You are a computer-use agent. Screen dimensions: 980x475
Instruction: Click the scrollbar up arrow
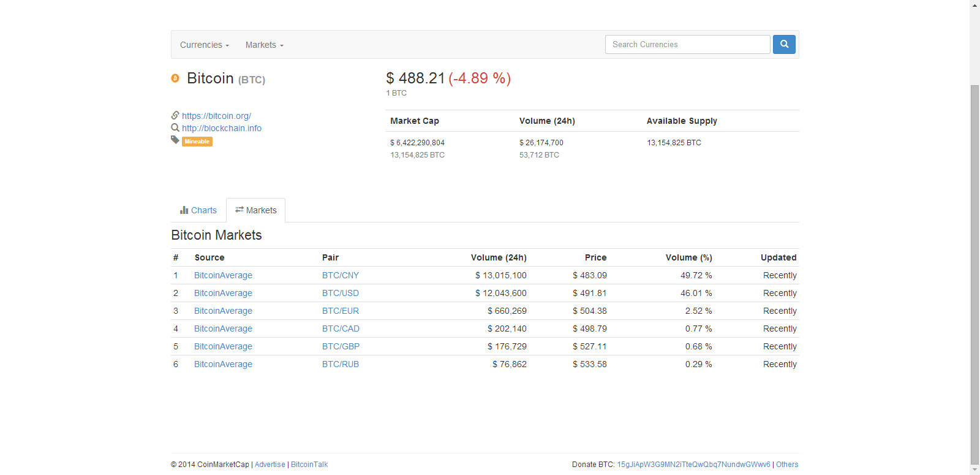(x=974, y=4)
